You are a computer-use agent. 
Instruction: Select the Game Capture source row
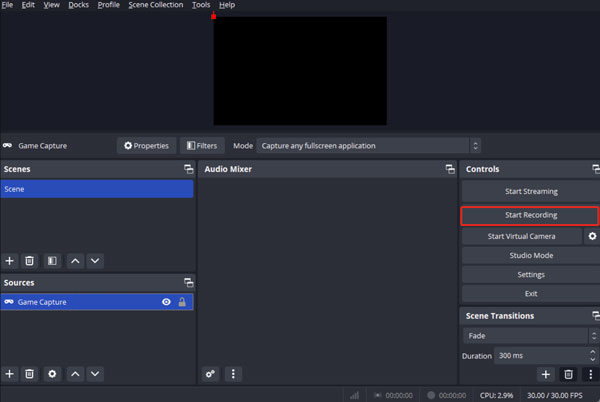click(x=97, y=302)
